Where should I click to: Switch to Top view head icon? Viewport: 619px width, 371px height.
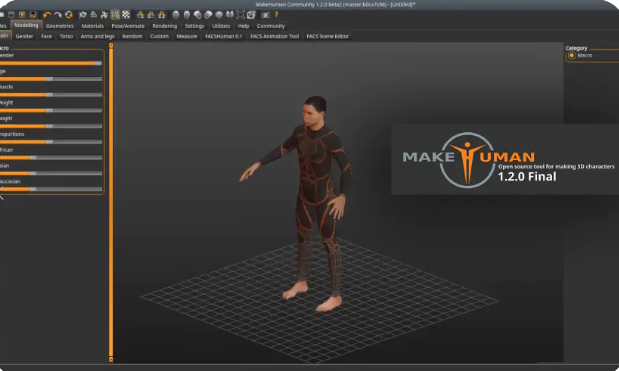[219, 15]
